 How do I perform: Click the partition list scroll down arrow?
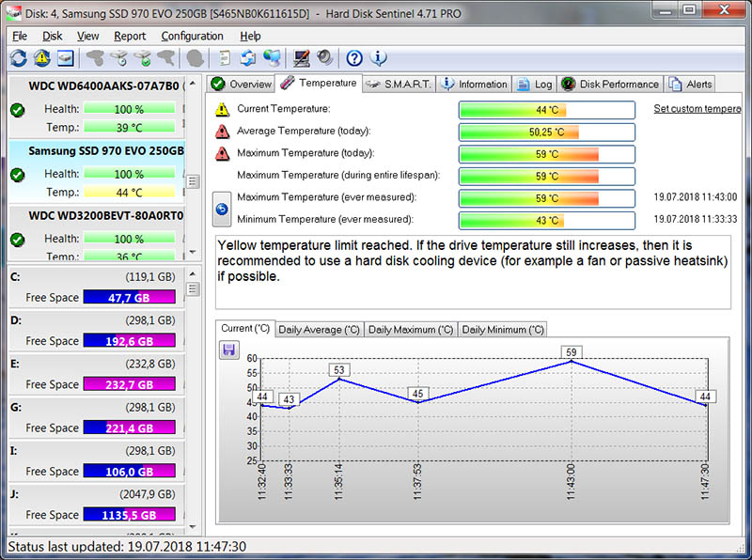pyautogui.click(x=193, y=527)
